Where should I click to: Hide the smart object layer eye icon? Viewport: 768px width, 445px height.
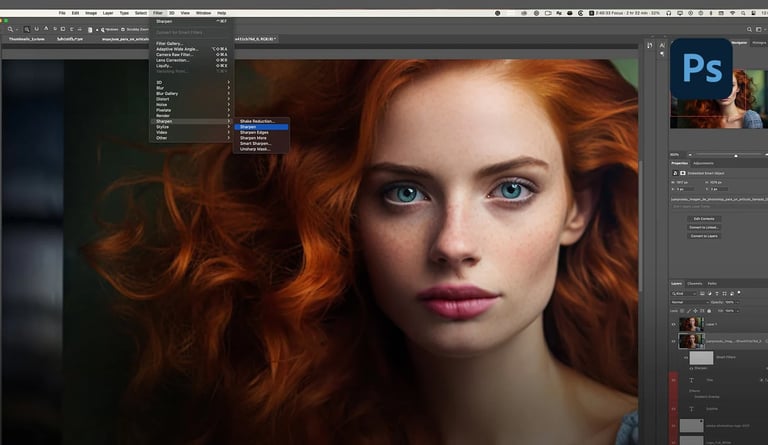pos(673,341)
